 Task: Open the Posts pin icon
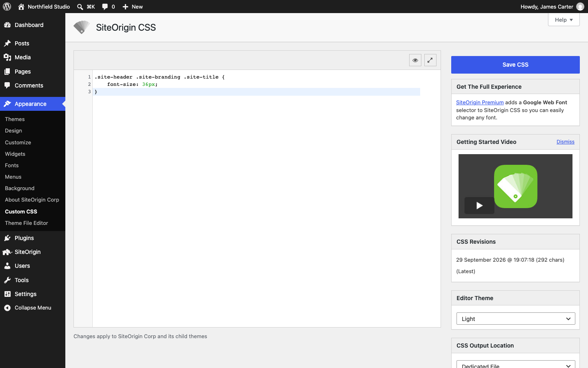coord(7,43)
